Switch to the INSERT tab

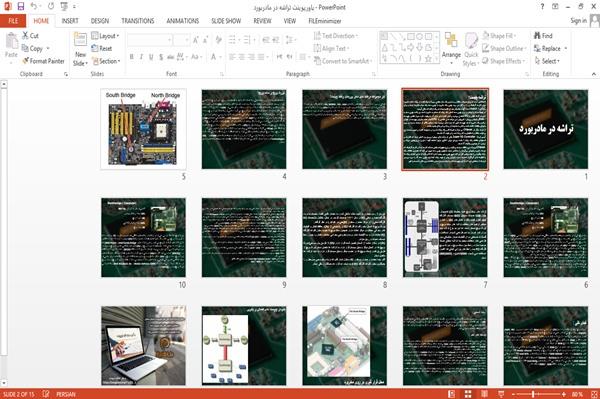tap(70, 21)
